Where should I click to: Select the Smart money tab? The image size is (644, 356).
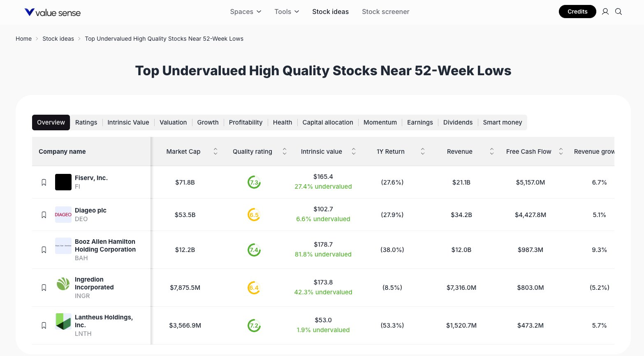click(502, 123)
